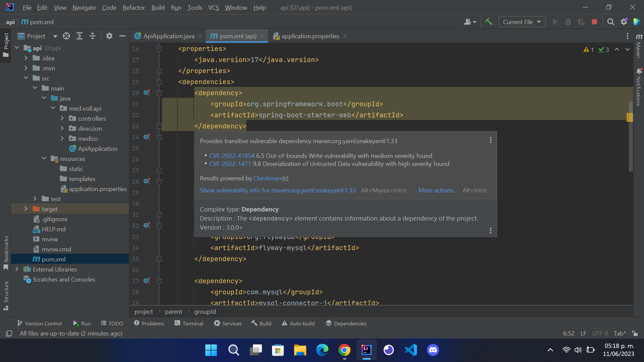Click More actions link
This screenshot has width=644, height=362.
point(438,190)
